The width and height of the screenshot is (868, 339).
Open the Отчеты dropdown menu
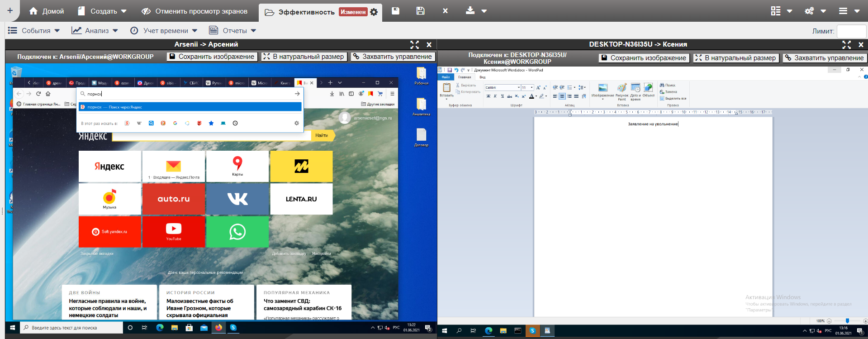(232, 30)
